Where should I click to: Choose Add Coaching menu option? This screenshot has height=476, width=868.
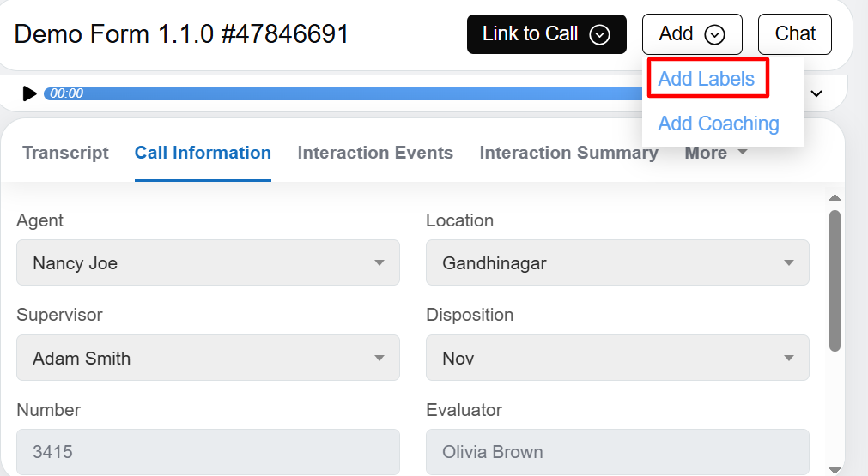click(719, 124)
